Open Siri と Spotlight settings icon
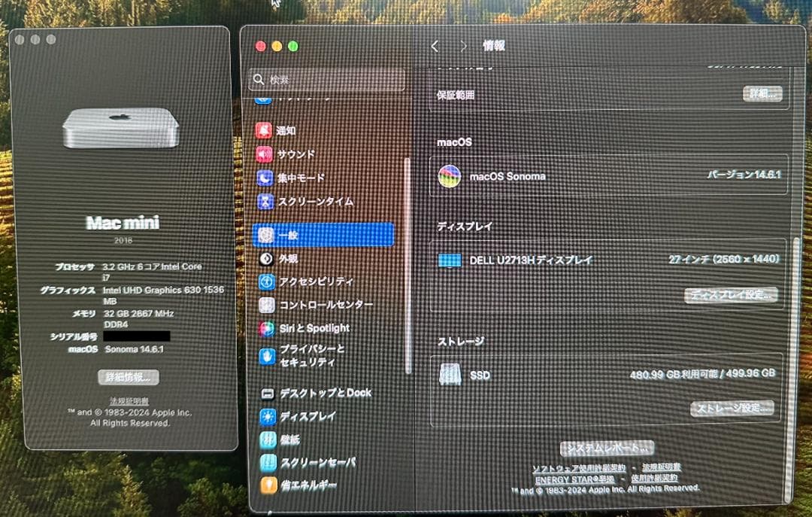This screenshot has width=812, height=517. click(268, 328)
